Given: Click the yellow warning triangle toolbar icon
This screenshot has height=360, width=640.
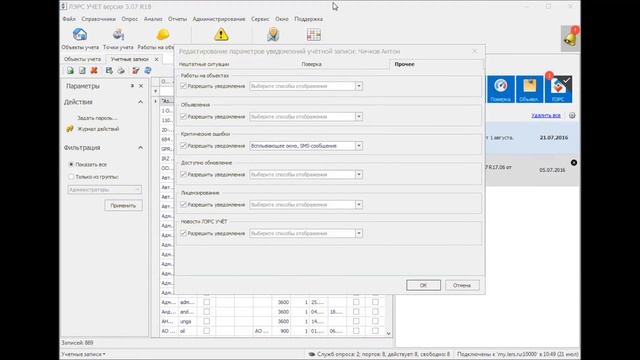Looking at the screenshot, I should [x=221, y=35].
